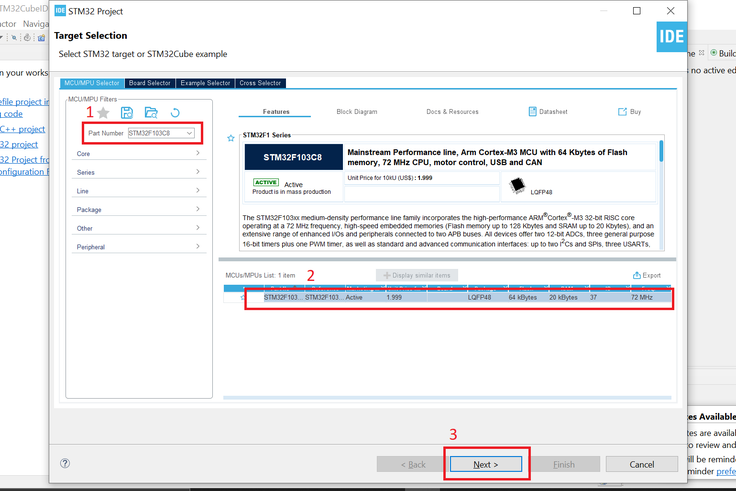Export the MCUs list

tap(646, 275)
